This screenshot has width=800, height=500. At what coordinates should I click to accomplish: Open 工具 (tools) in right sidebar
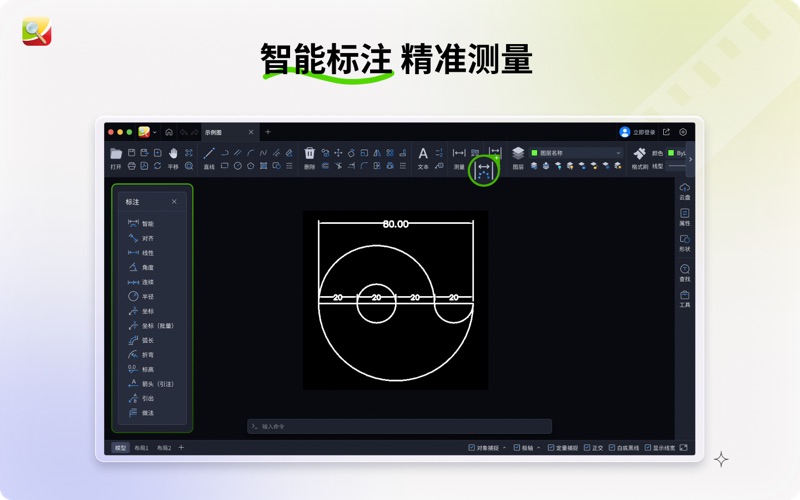[685, 299]
